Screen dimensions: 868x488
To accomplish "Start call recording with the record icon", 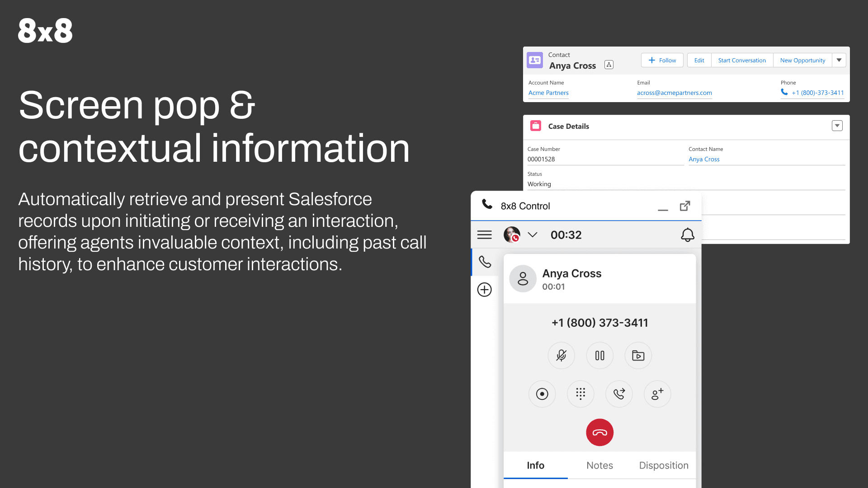I will tap(542, 394).
